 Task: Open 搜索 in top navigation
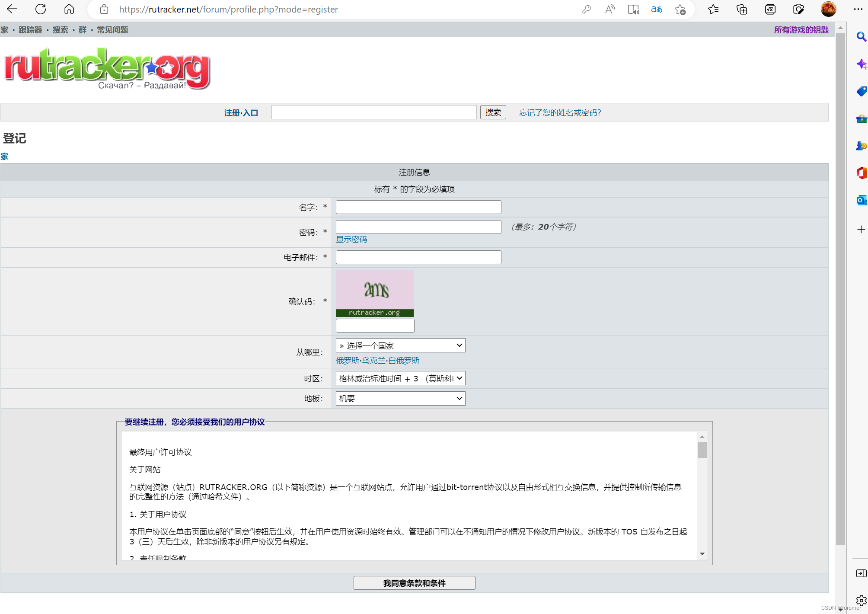click(x=60, y=30)
